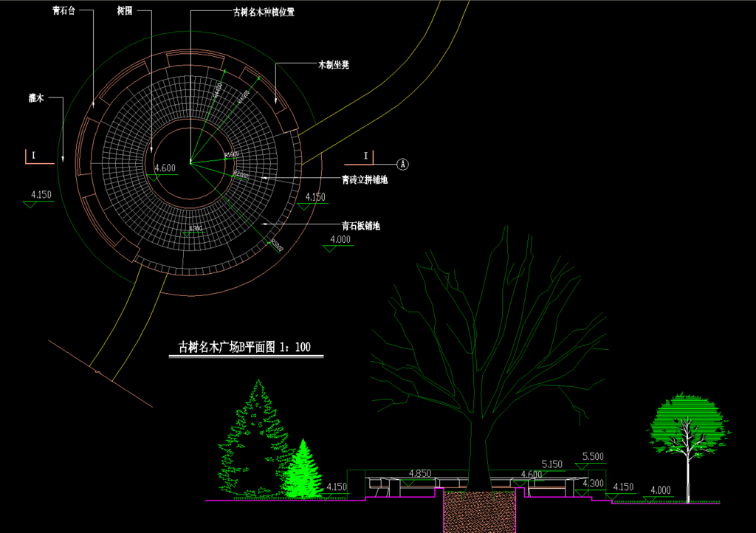Viewport: 756px width, 533px height.
Task: Click the large bare ancient tree trunk
Action: tap(478, 450)
